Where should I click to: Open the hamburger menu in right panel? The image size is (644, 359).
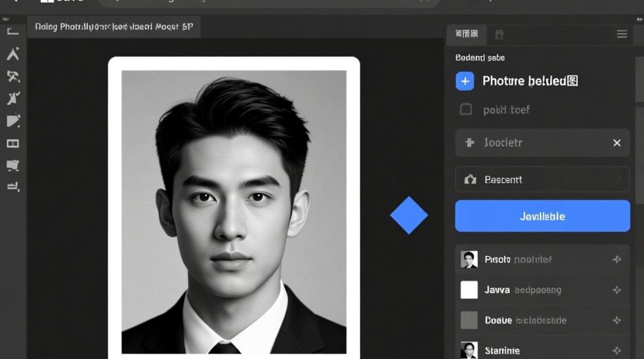pyautogui.click(x=622, y=34)
